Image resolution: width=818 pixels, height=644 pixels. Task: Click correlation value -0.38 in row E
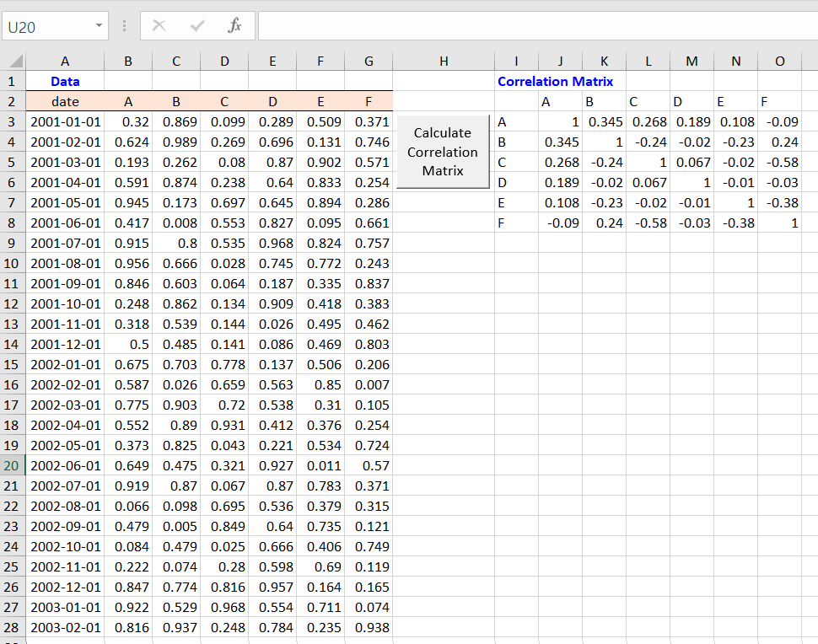point(780,203)
